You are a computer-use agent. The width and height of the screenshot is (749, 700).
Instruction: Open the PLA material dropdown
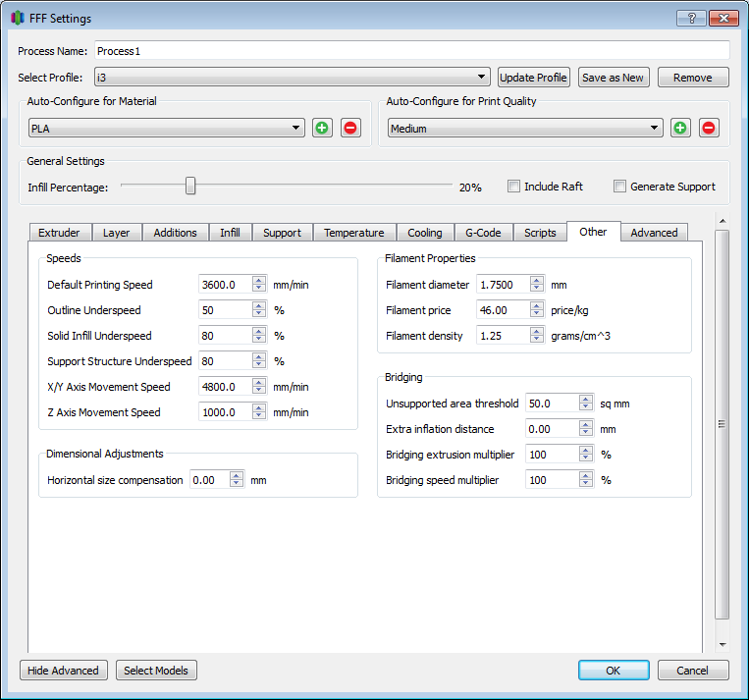167,128
